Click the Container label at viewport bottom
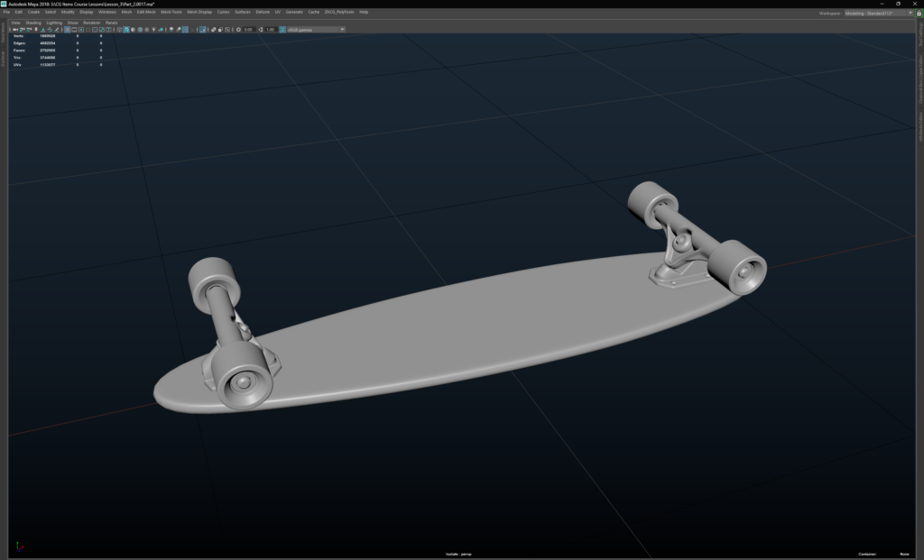924x560 pixels. (867, 554)
